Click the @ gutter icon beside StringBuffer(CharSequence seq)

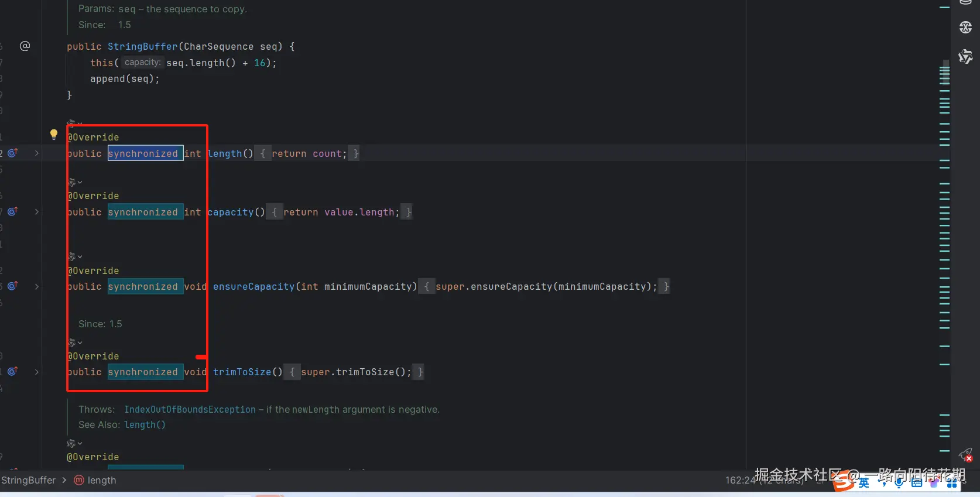(25, 46)
